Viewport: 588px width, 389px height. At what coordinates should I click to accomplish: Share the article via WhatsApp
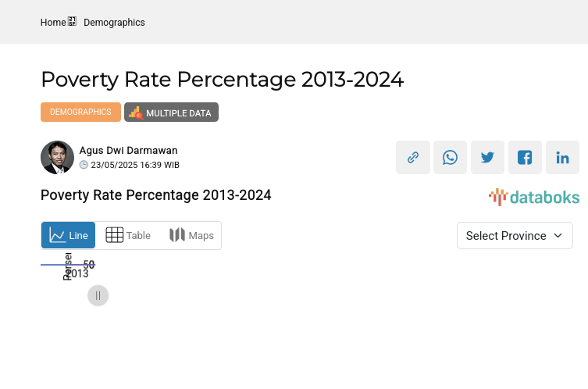[450, 157]
